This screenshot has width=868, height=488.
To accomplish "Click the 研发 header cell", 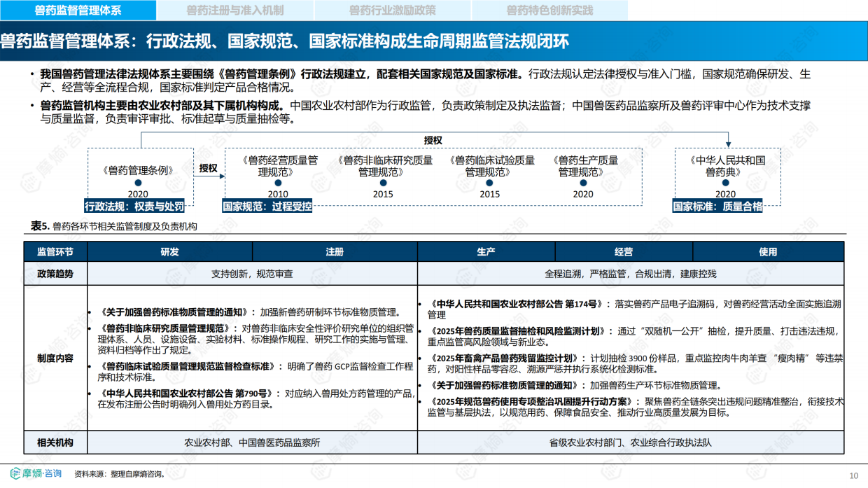I will click(x=169, y=251).
